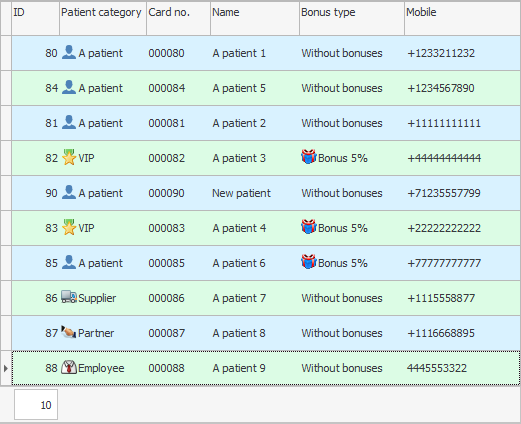Click mobile number +22222222222

[x=444, y=228]
